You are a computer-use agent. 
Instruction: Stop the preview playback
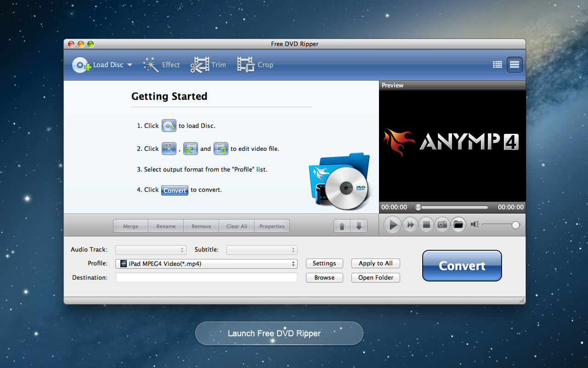click(426, 224)
